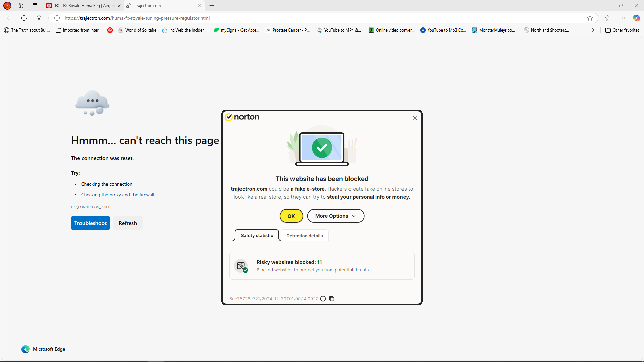Click the yellow OK button

click(291, 216)
